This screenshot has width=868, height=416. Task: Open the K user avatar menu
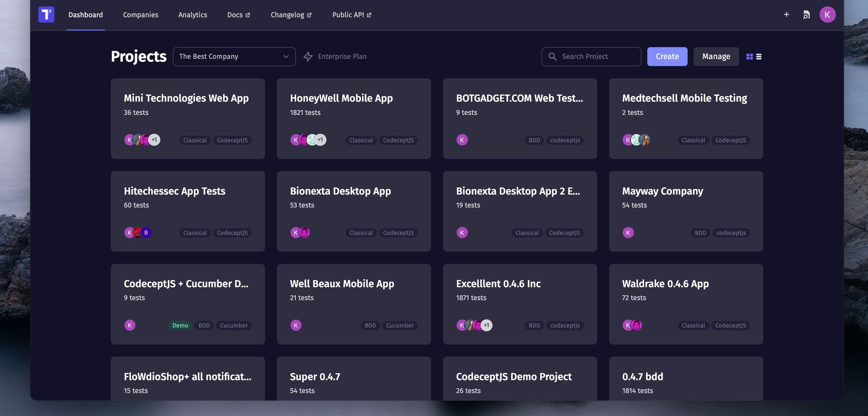pos(827,15)
